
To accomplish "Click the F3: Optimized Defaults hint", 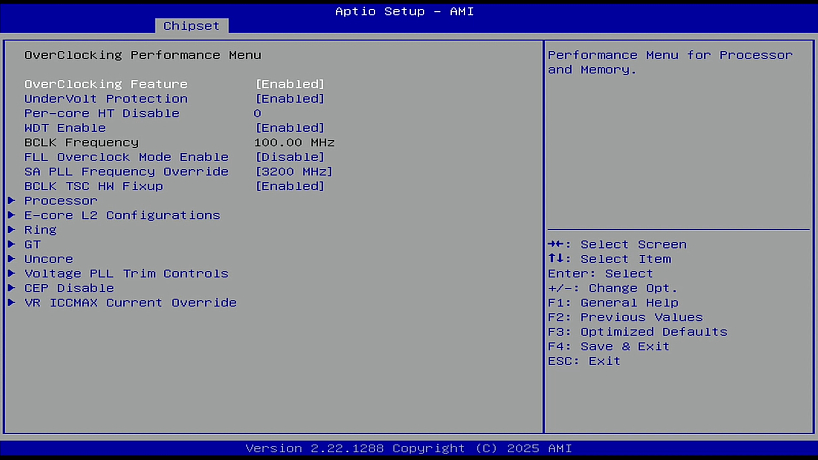I will pos(637,332).
